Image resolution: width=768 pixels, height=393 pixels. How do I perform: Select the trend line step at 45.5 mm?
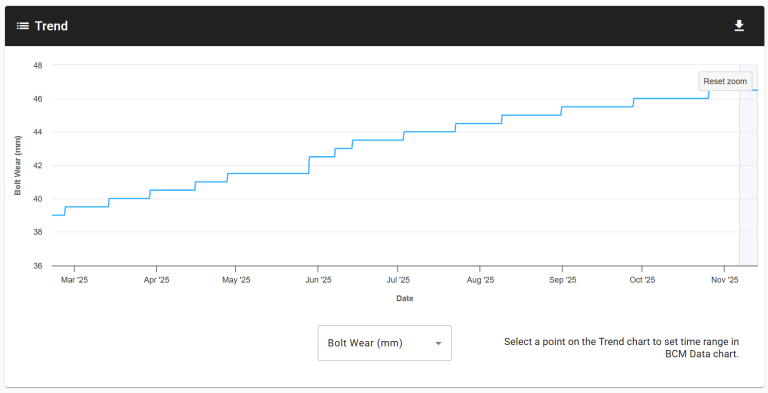click(597, 107)
